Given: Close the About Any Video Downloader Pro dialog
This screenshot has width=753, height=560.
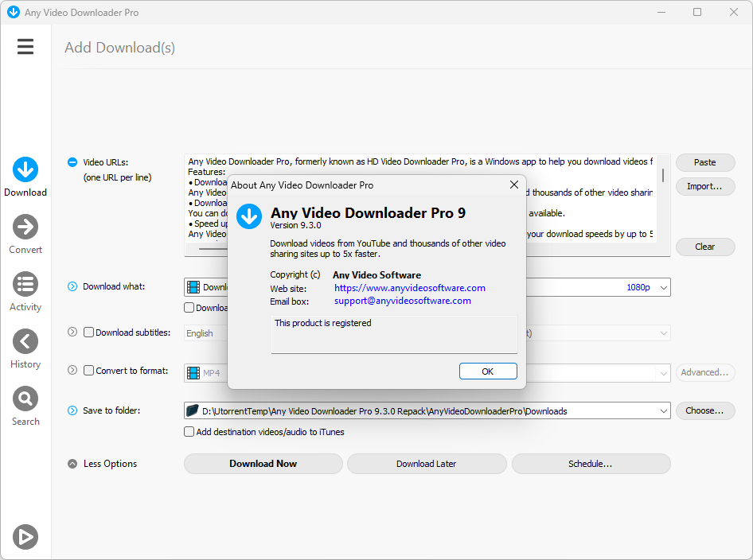Looking at the screenshot, I should point(514,185).
